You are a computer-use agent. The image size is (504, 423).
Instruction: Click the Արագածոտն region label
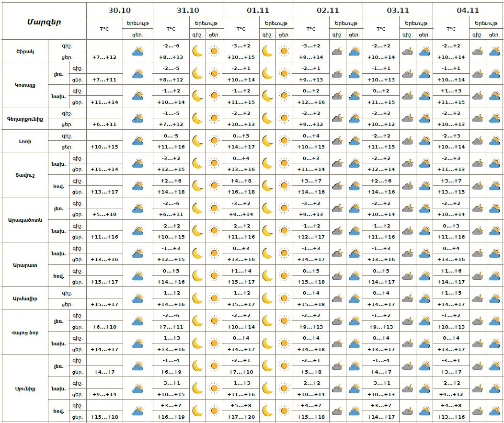click(x=25, y=220)
